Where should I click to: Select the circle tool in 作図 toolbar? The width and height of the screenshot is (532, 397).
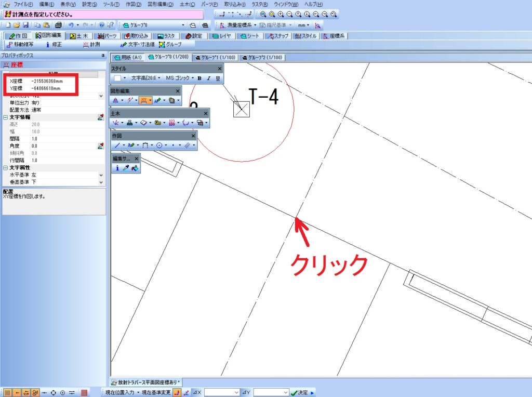(159, 146)
